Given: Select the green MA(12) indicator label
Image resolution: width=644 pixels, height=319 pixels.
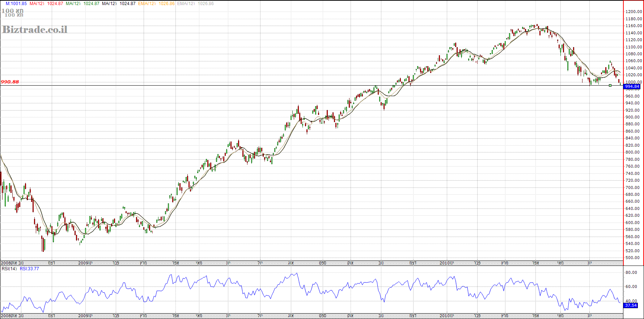Looking at the screenshot, I should click(x=73, y=4).
